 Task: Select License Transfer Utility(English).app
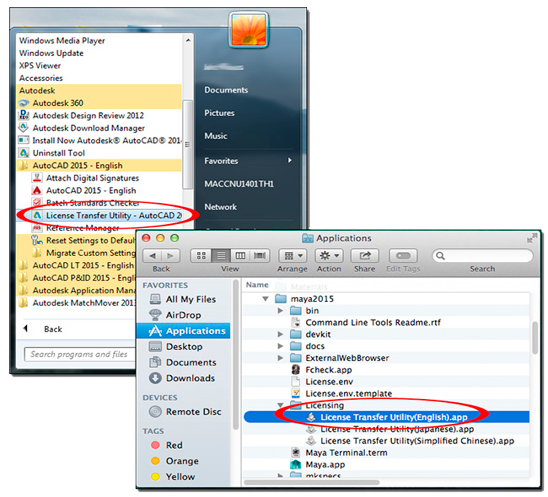click(x=386, y=417)
